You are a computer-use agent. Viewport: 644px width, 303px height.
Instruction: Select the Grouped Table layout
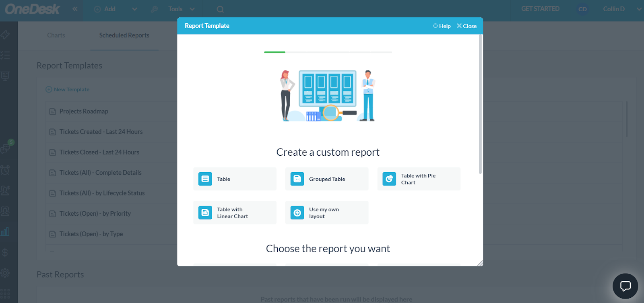click(327, 179)
